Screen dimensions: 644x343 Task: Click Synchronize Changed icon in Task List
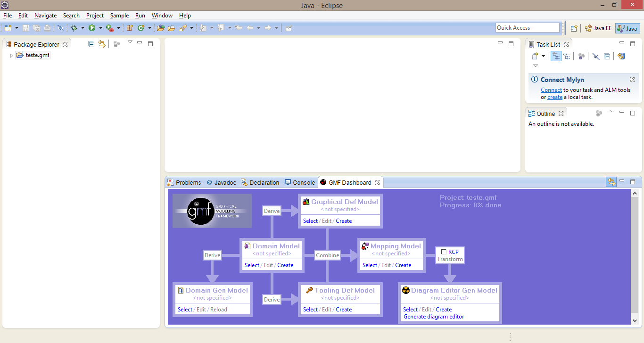[621, 56]
